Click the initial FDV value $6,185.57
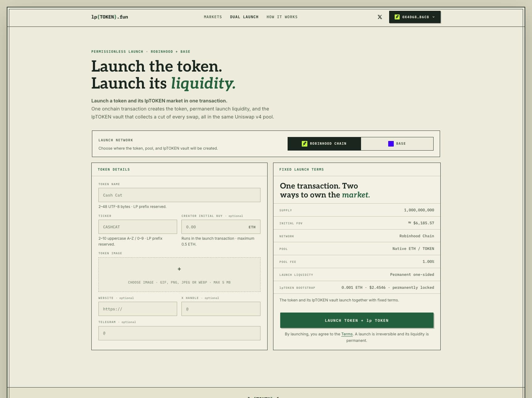The height and width of the screenshot is (398, 532). pos(421,223)
